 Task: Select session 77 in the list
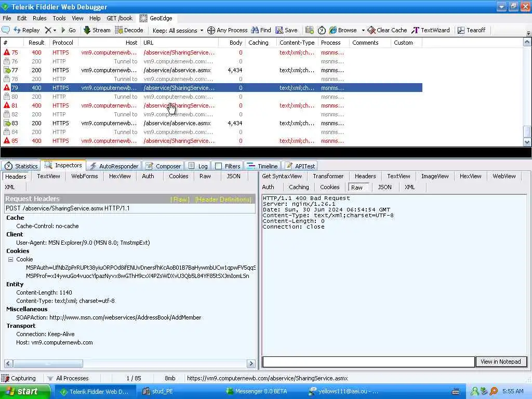[x=211, y=70]
